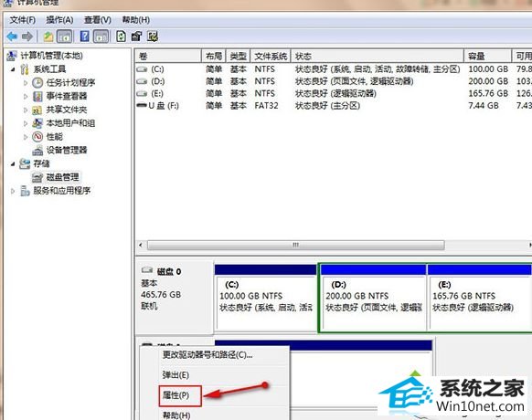Screen dimensions: 532x420
Task: Select 设备管理器 in the tree
Action: point(67,150)
